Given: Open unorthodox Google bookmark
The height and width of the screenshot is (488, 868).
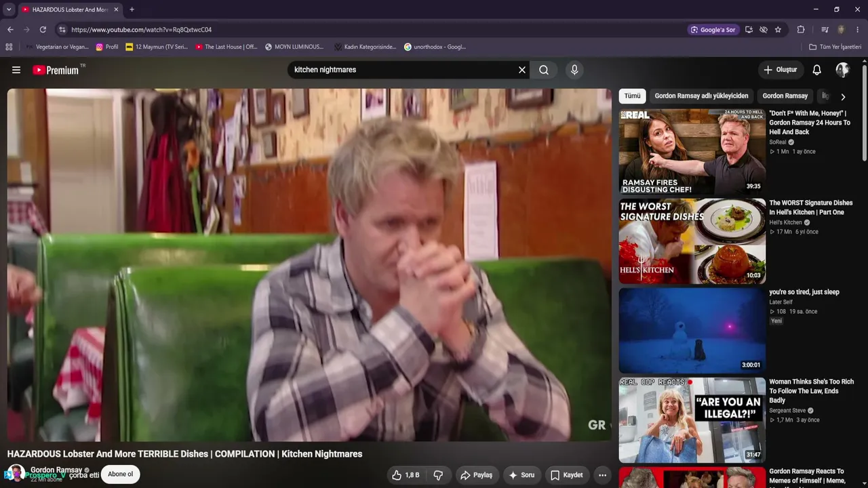Looking at the screenshot, I should pos(435,47).
